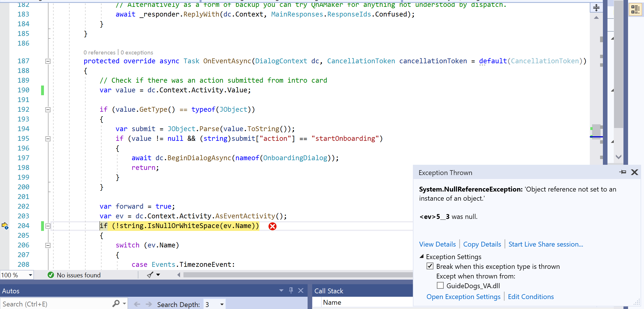Open the 100 % zoom dropdown
The height and width of the screenshot is (309, 644).
pos(30,275)
